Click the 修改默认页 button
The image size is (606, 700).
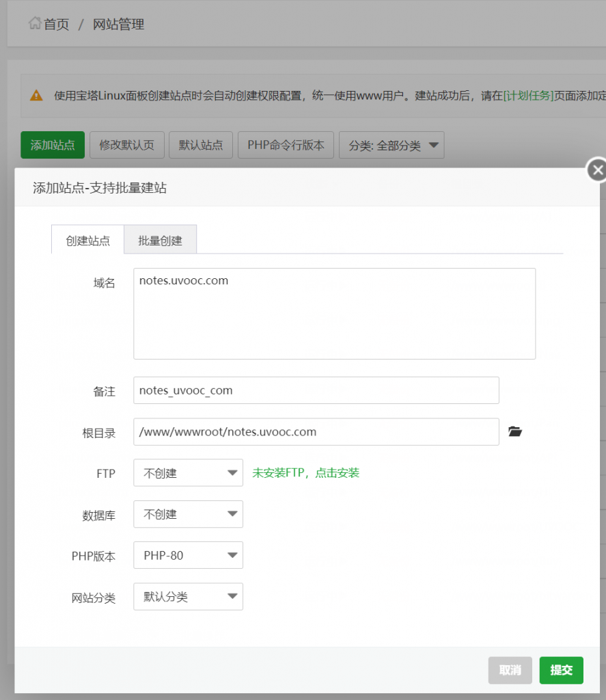(x=126, y=145)
